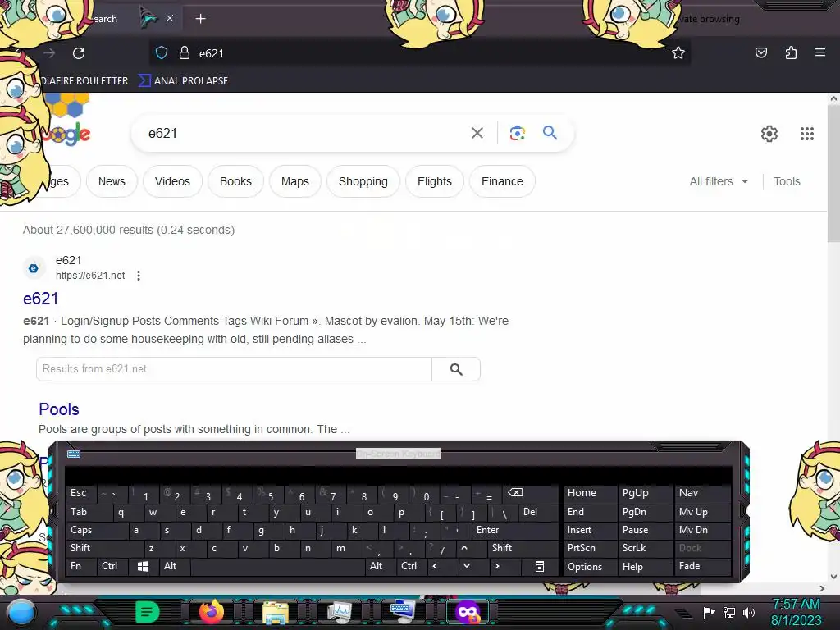840x630 pixels.
Task: Reload the current page
Action: point(79,53)
